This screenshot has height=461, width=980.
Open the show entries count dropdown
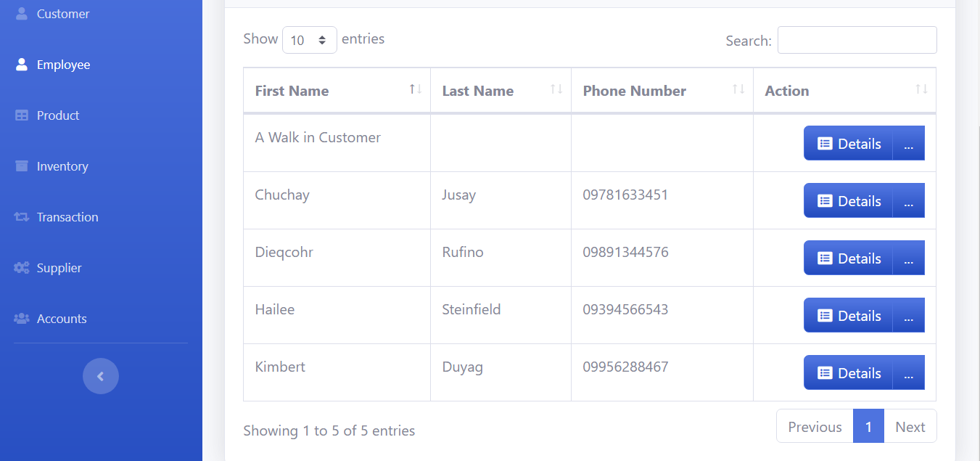point(309,40)
